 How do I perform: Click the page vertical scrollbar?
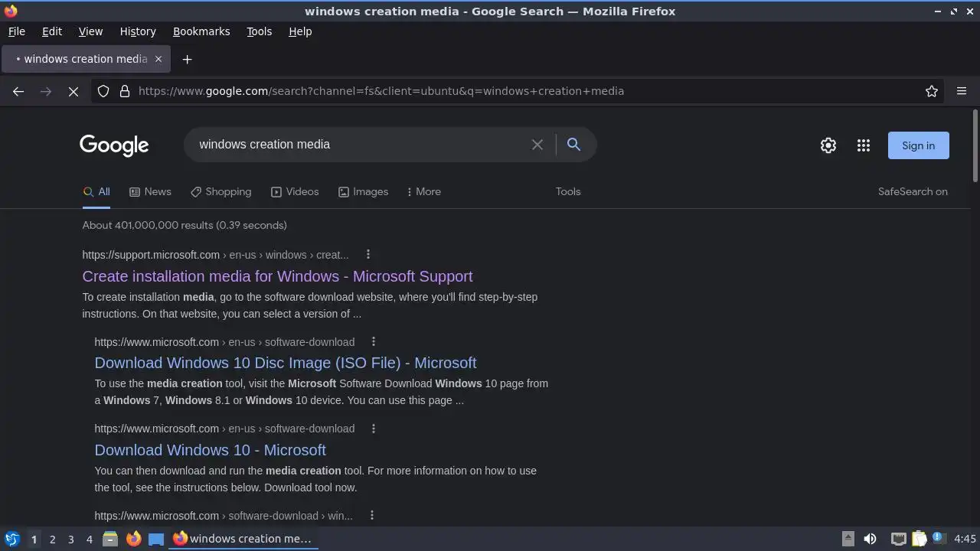(x=975, y=146)
